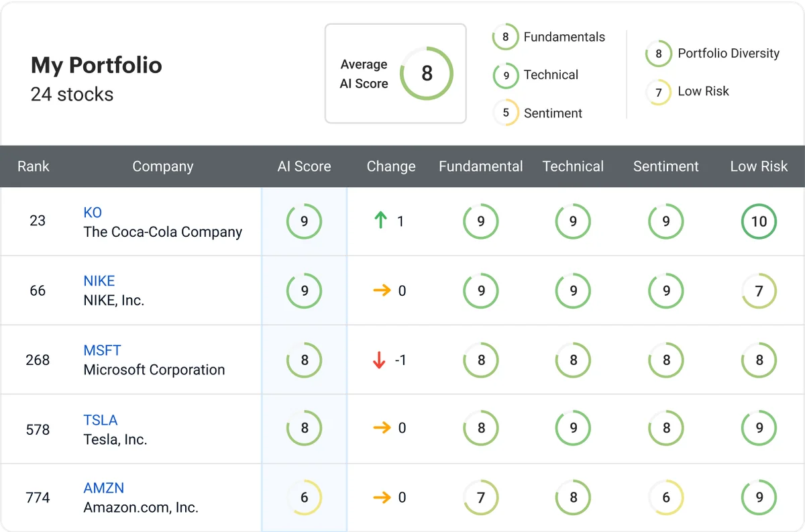Select the Fundamentals score badge
This screenshot has width=805, height=532.
pyautogui.click(x=505, y=37)
